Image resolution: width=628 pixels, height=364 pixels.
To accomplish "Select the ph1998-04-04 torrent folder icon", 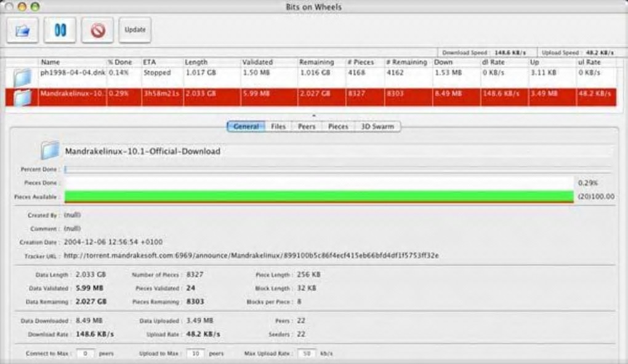I will click(x=22, y=77).
